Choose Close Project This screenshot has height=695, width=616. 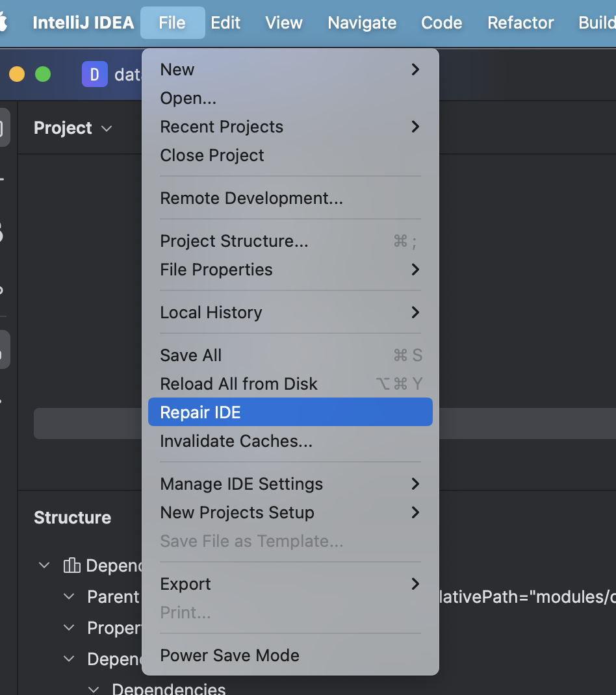[212, 155]
